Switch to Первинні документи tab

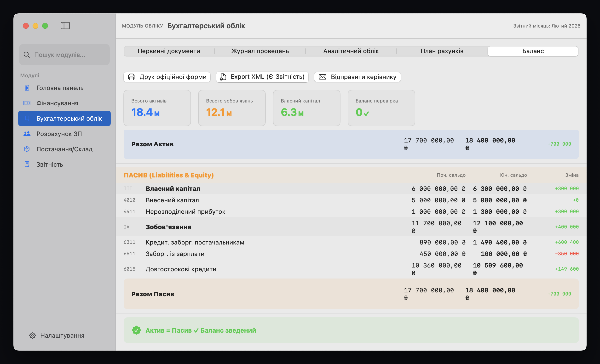[x=169, y=51]
